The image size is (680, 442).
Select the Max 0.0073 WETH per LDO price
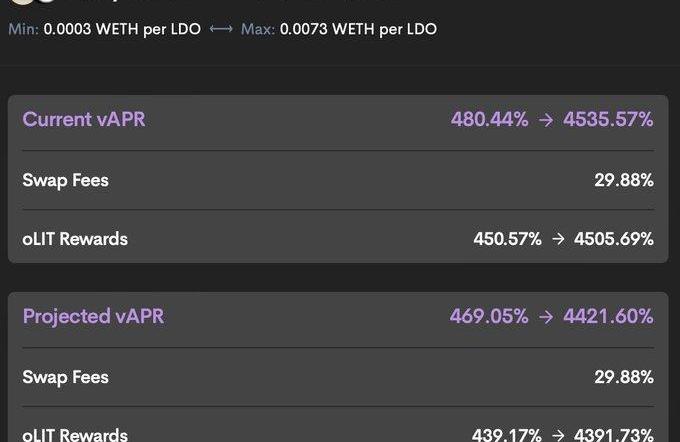coord(358,29)
